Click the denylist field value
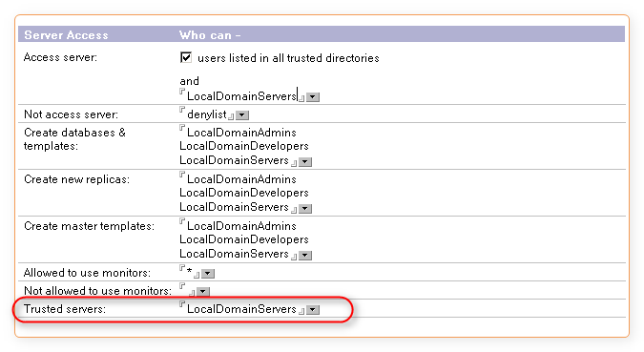The width and height of the screenshot is (644, 352). [x=207, y=114]
